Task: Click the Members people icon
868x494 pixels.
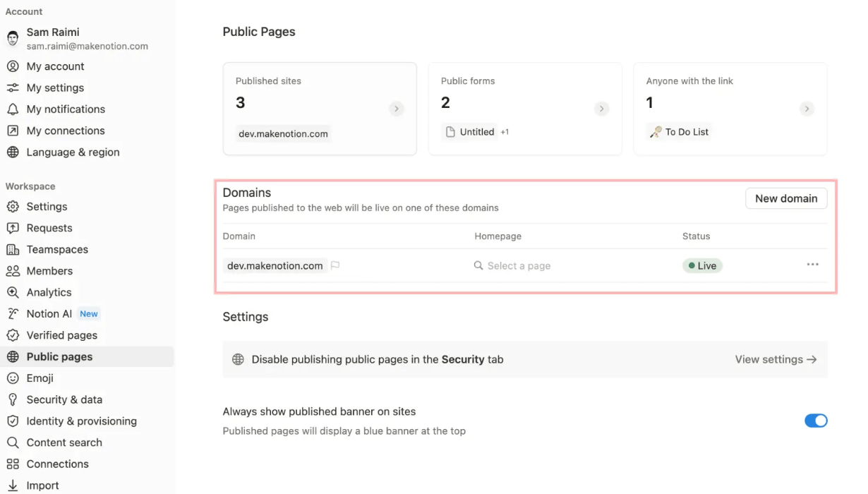Action: pyautogui.click(x=13, y=271)
